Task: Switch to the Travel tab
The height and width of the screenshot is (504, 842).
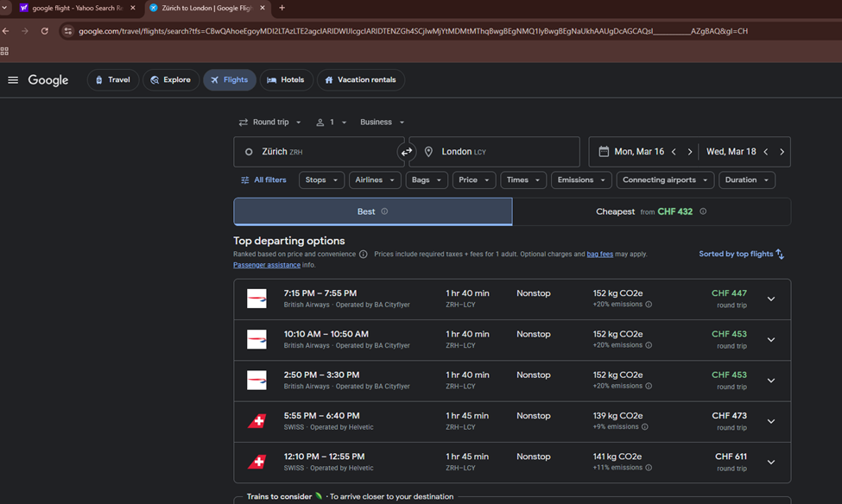Action: point(113,80)
